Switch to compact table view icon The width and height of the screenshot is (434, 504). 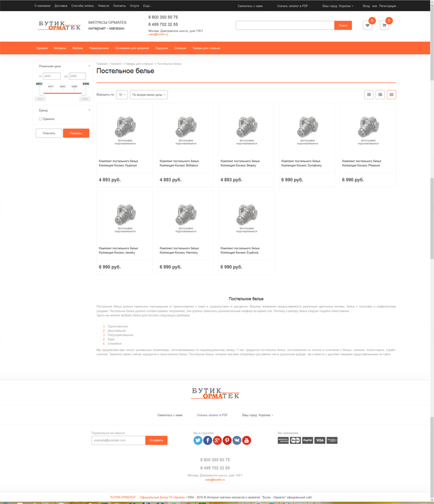tap(380, 94)
